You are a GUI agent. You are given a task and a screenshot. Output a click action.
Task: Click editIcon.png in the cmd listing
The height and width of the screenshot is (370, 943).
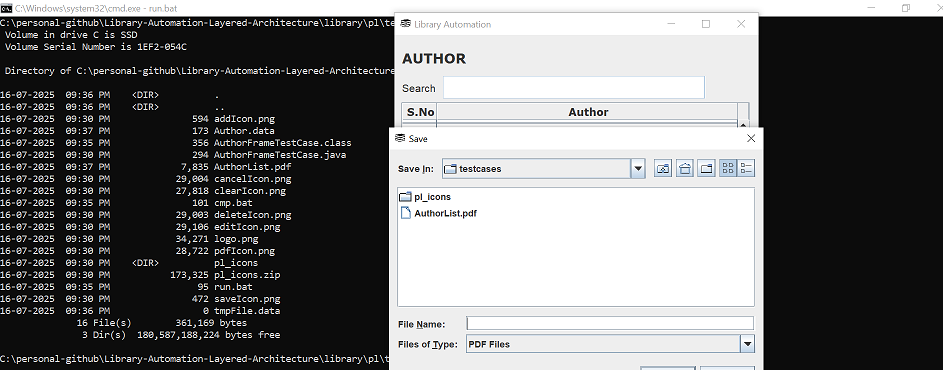coord(247,227)
